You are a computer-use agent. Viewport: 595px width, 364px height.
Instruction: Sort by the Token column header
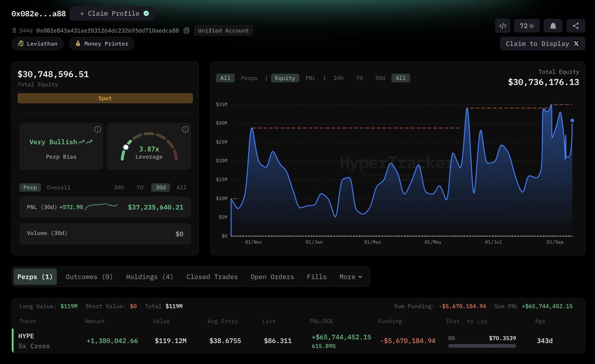point(28,321)
